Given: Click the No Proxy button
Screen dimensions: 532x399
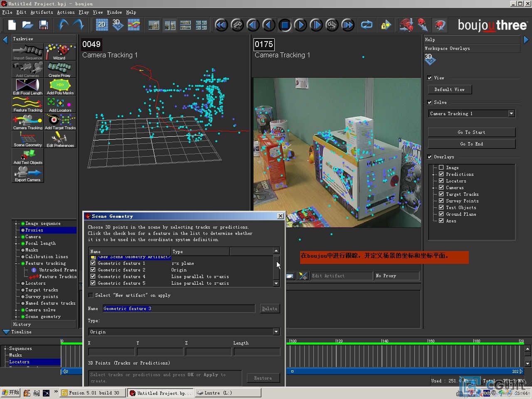Looking at the screenshot, I should 397,276.
